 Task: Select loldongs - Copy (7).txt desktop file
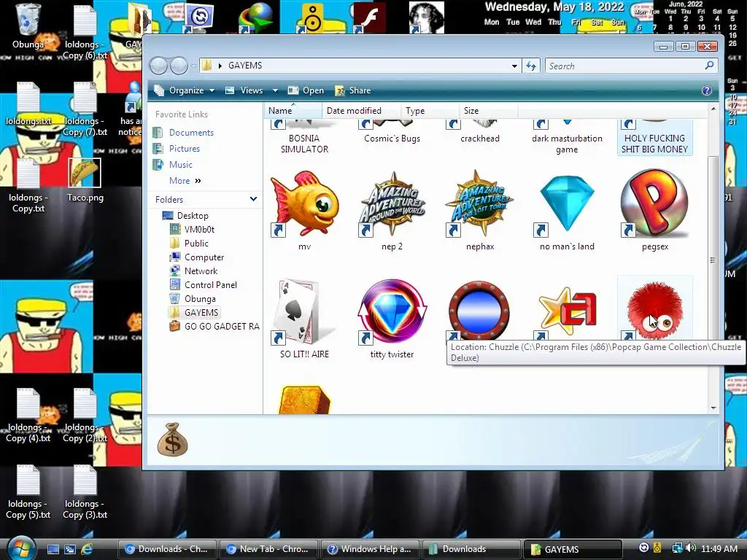85,109
